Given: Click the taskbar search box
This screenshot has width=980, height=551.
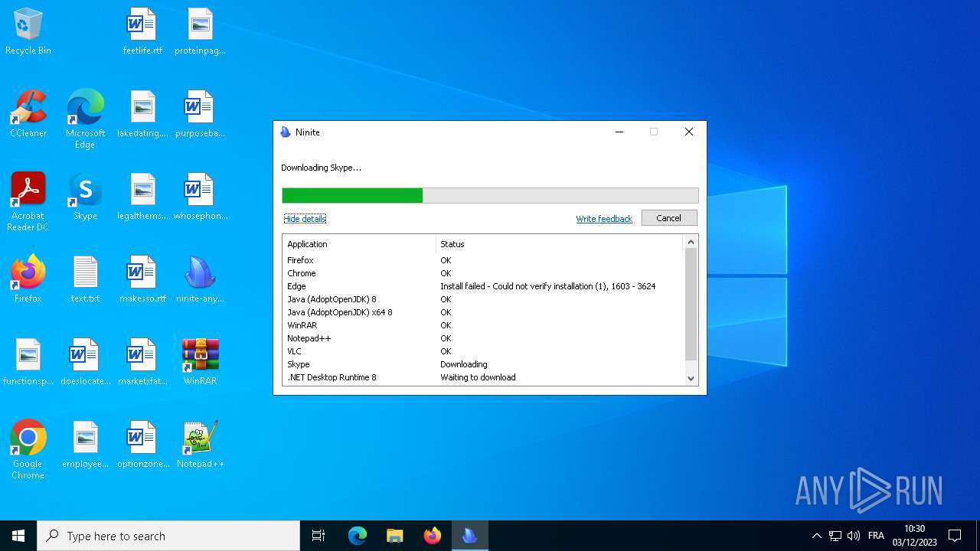Looking at the screenshot, I should (x=168, y=536).
